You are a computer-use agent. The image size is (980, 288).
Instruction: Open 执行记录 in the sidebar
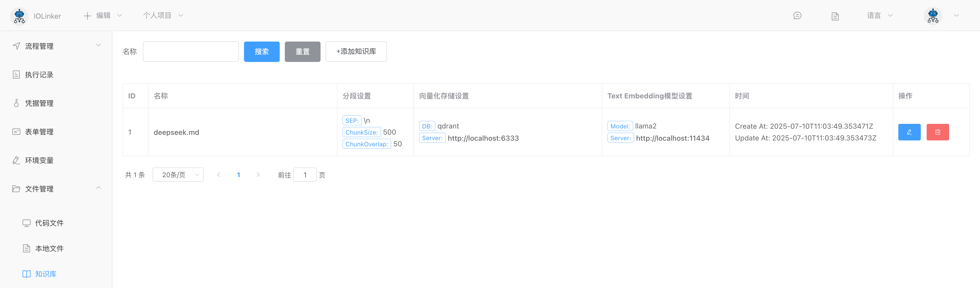click(39, 75)
